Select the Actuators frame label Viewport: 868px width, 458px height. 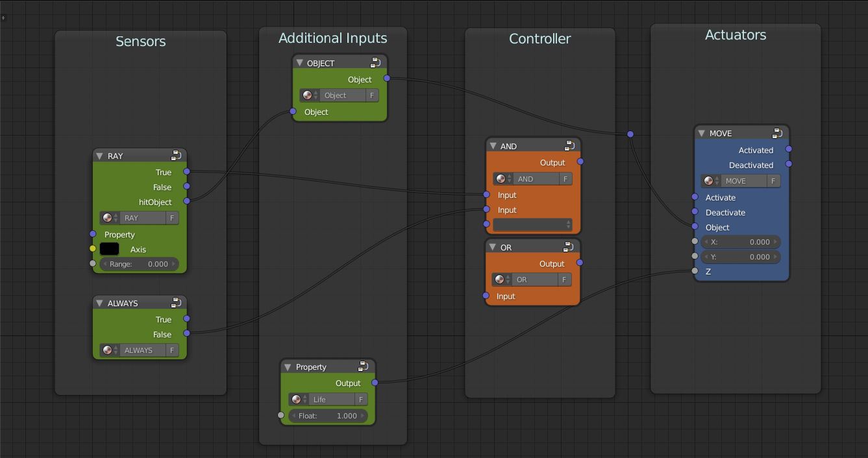[x=736, y=35]
